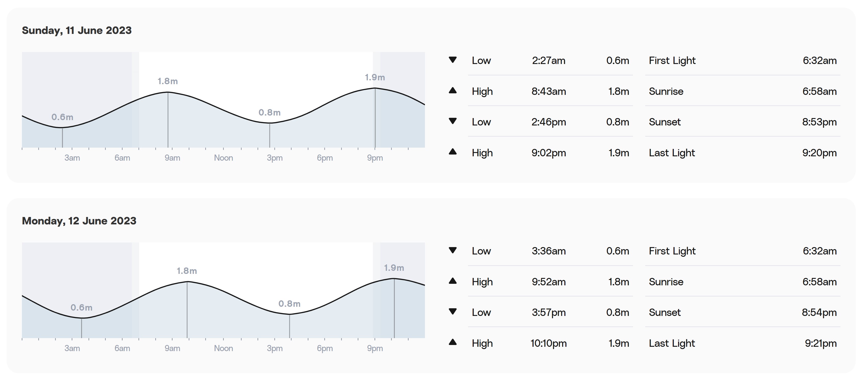Screen dimensions: 868x384
Task: Click the Sunday, 11 June 2023 heading
Action: coord(77,30)
